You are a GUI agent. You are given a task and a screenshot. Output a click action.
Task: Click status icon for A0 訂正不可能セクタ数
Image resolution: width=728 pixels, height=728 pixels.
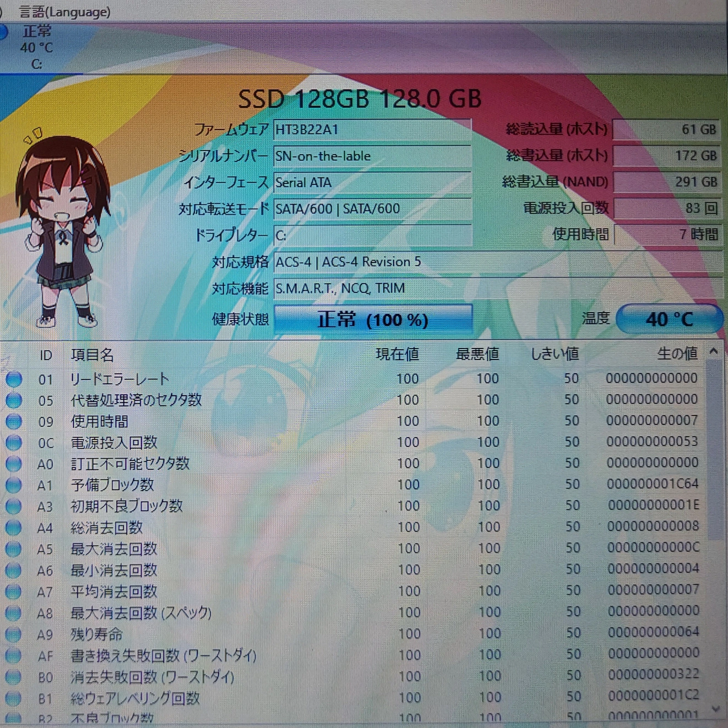pyautogui.click(x=14, y=464)
